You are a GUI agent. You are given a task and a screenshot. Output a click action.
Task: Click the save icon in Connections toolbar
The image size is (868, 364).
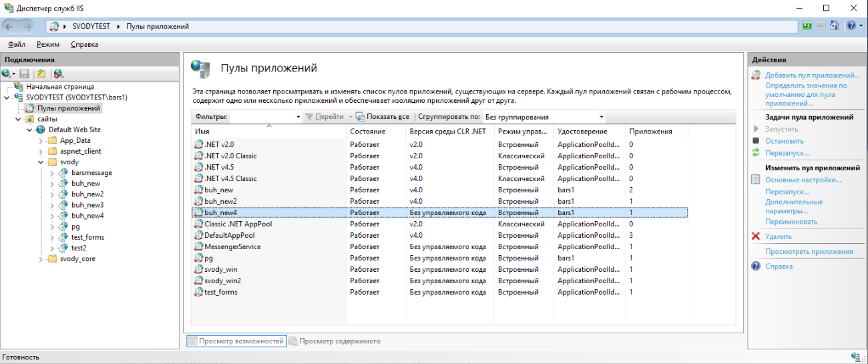25,73
